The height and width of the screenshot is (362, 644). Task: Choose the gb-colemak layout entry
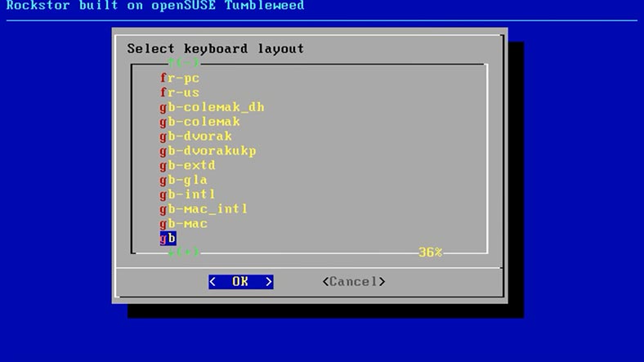[199, 122]
